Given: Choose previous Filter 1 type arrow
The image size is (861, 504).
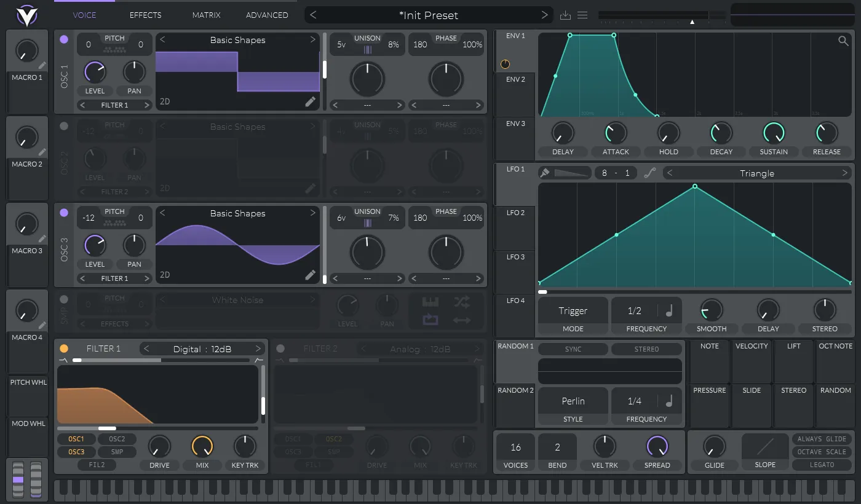Looking at the screenshot, I should click(146, 349).
